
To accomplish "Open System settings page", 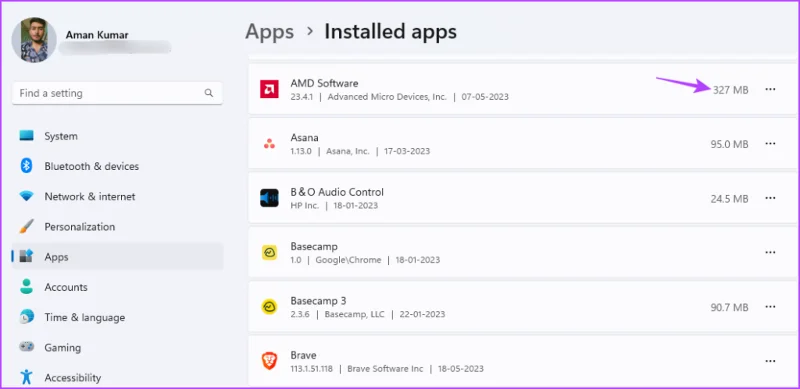I will tap(117, 136).
